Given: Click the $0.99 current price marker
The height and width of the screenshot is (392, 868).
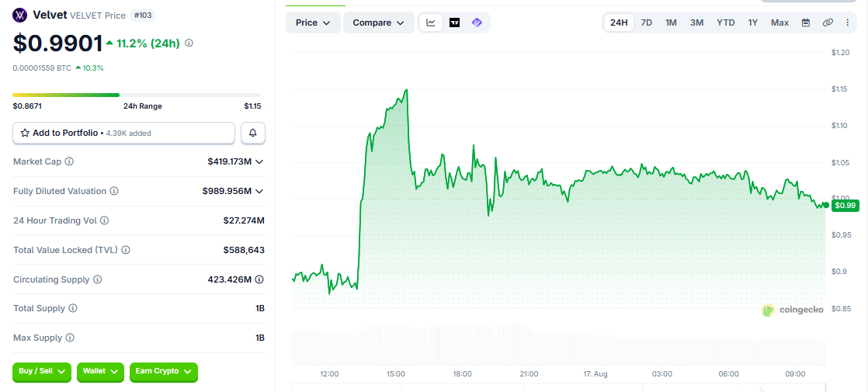Looking at the screenshot, I should pyautogui.click(x=844, y=206).
